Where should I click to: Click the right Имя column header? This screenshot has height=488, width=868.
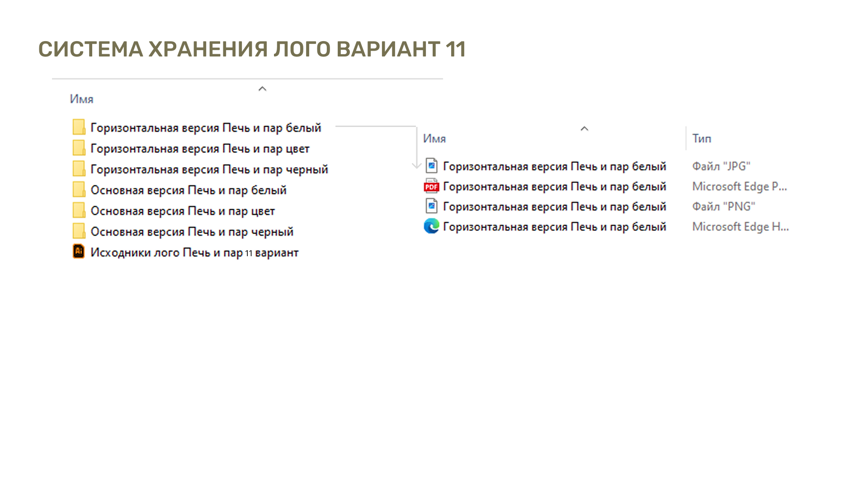pyautogui.click(x=434, y=139)
